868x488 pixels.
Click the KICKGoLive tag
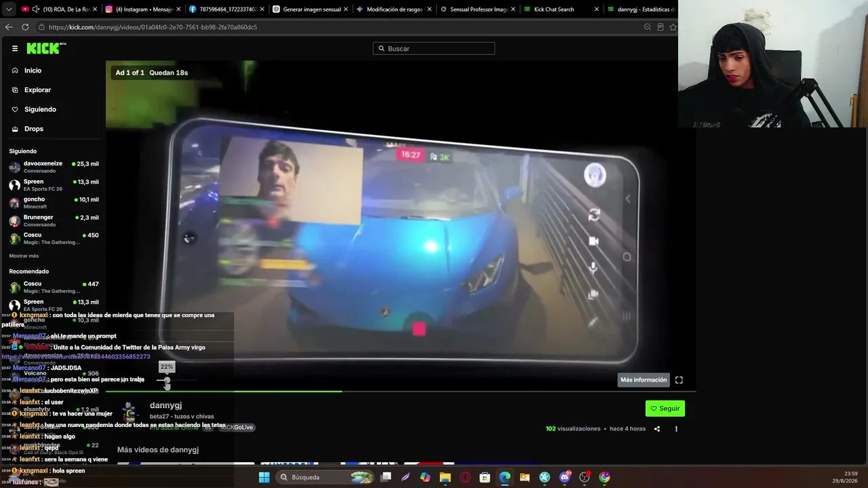click(x=237, y=428)
